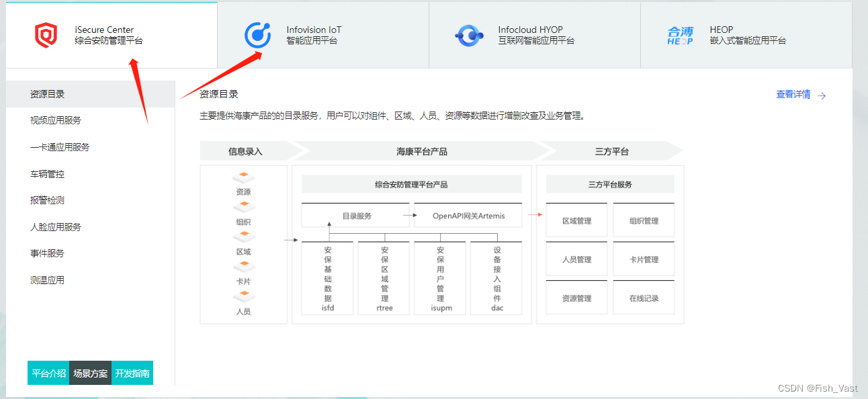Click the 组织管理 box
This screenshot has width=868, height=399.
click(644, 220)
